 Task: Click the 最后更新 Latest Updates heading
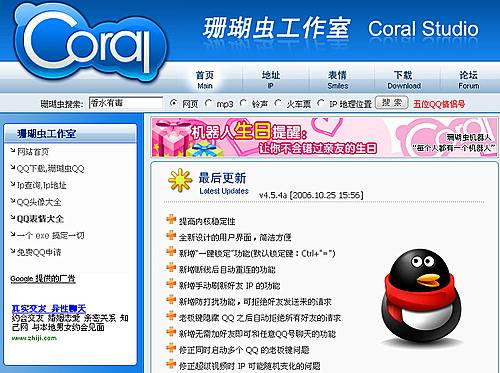coord(223,183)
